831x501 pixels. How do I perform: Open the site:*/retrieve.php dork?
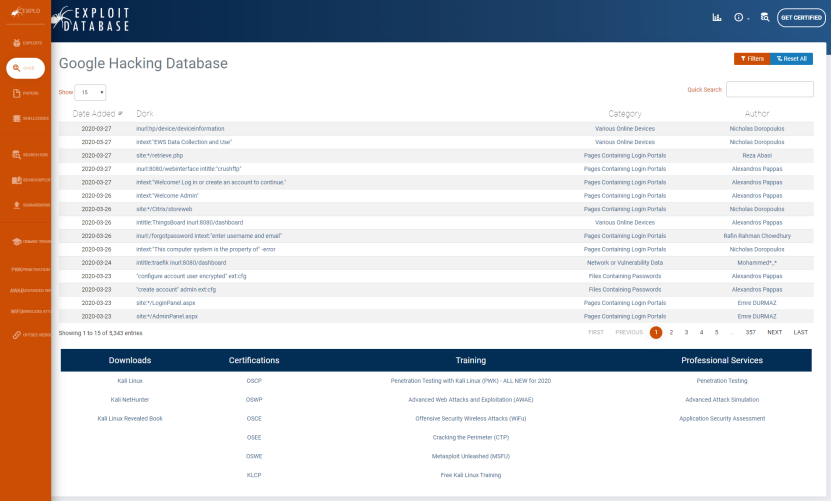[160, 156]
